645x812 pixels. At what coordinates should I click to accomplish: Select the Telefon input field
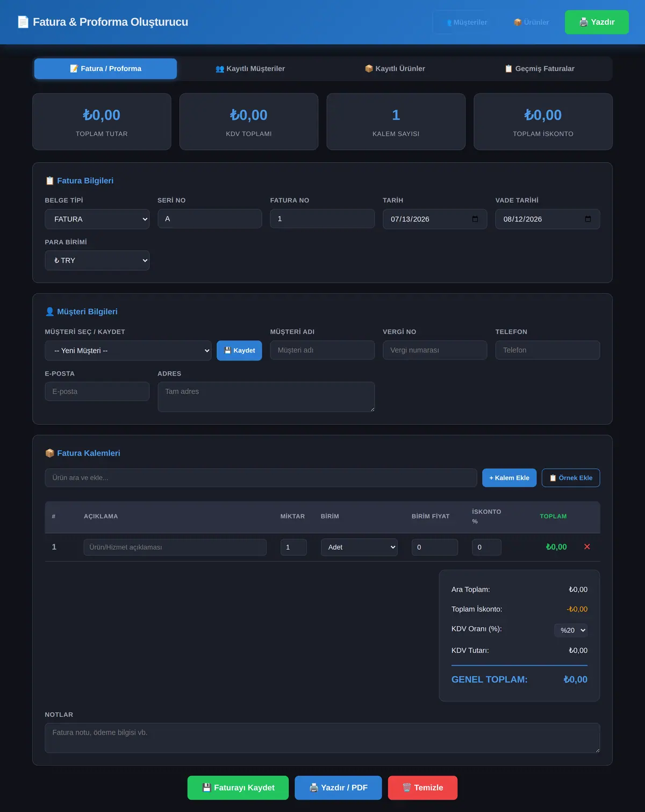[548, 350]
